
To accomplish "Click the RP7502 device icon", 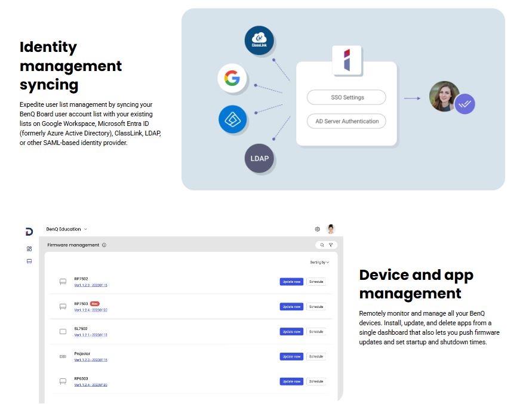I will 63,282.
